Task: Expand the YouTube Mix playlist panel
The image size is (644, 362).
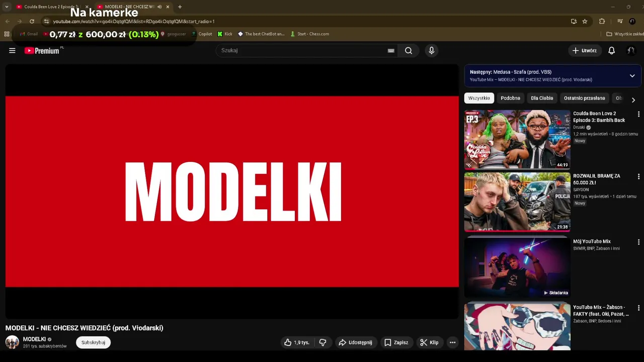Action: pos(632,75)
